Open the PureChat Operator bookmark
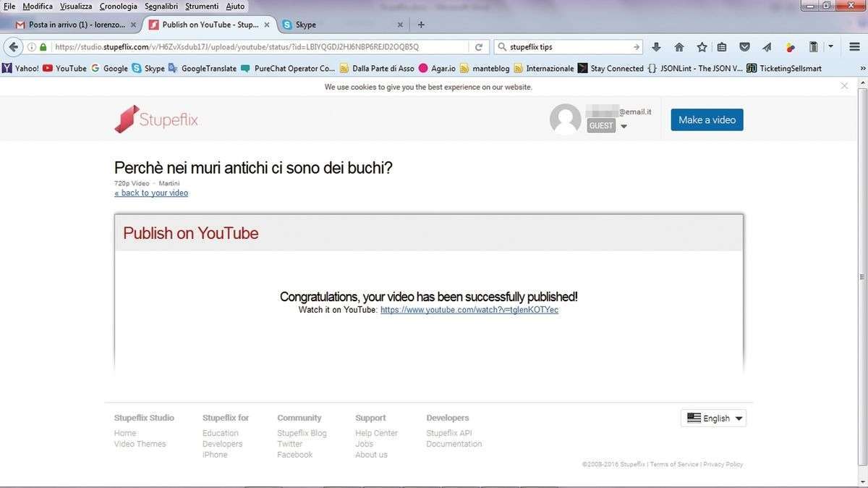 click(x=288, y=69)
